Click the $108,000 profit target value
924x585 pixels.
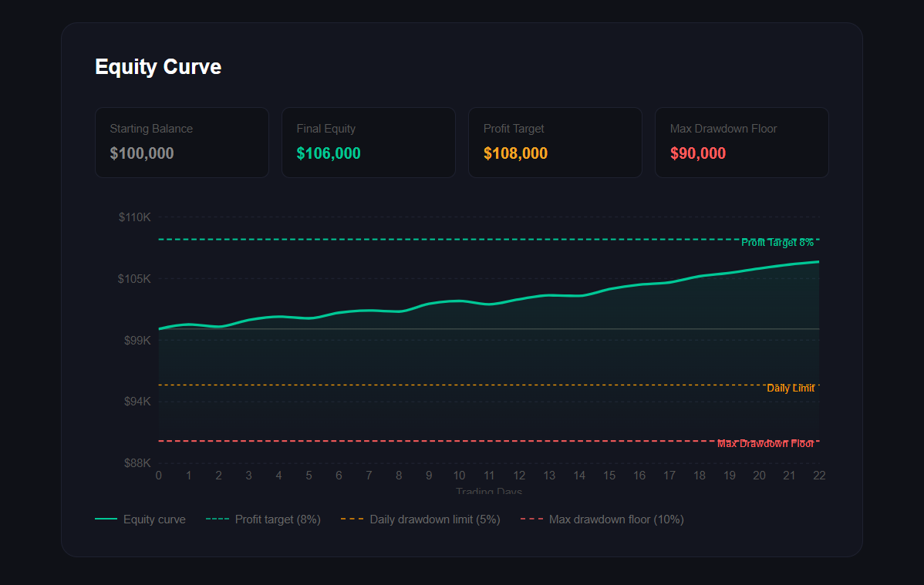tap(515, 153)
